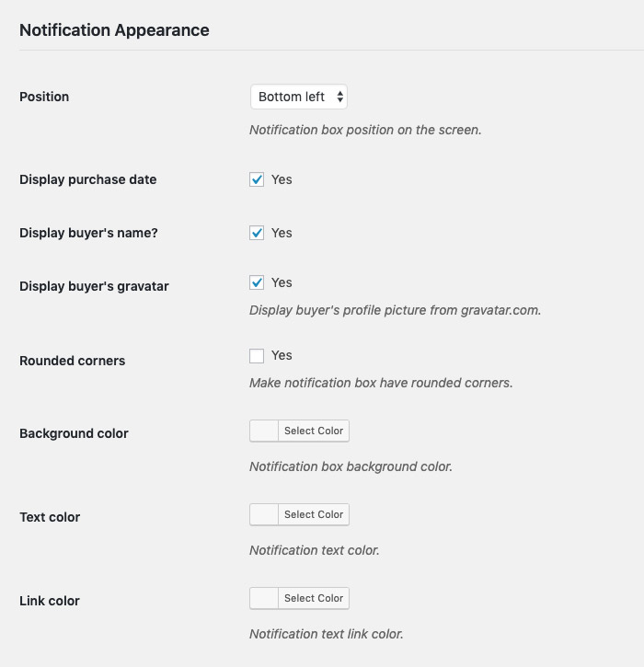This screenshot has width=644, height=667.
Task: Click the Yes label beside purchase date checkbox
Action: (282, 179)
